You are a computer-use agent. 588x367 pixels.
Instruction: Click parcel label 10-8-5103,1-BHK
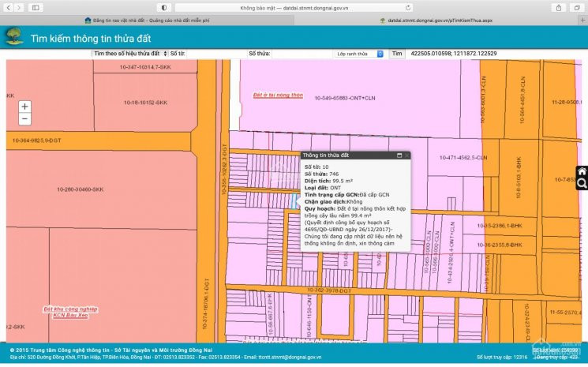coord(519,177)
